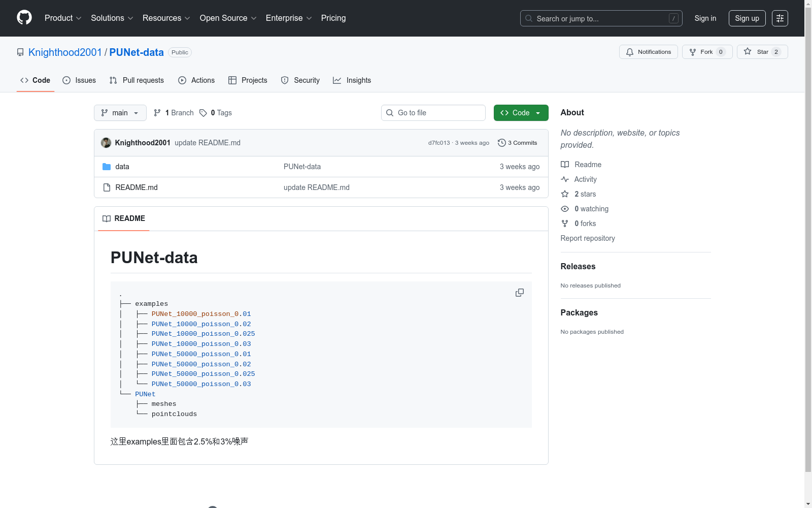The height and width of the screenshot is (508, 812).
Task: Open the README.md file
Action: click(x=137, y=187)
